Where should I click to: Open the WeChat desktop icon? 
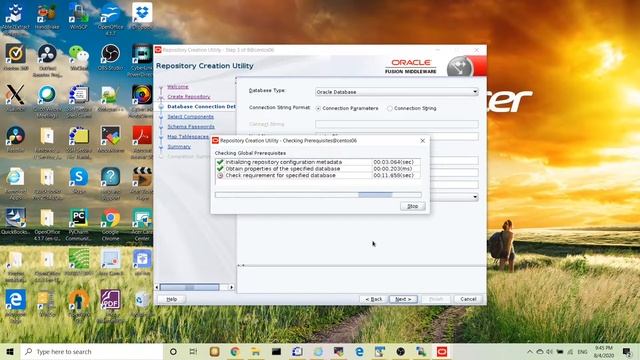tap(78, 57)
